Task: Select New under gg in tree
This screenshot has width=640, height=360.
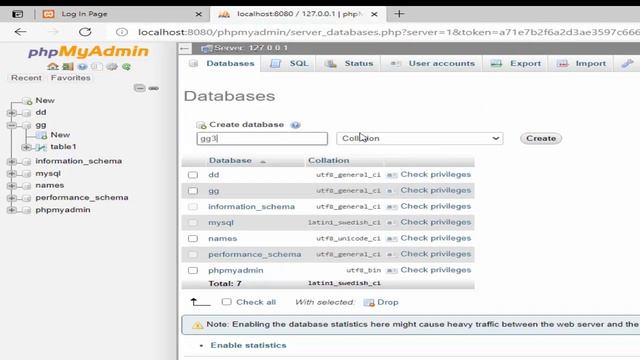Action: (x=60, y=135)
